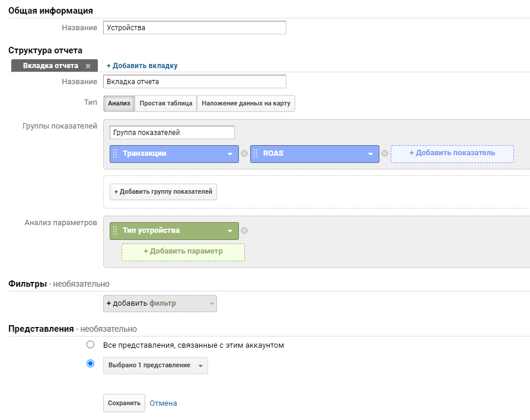This screenshot has width=530, height=420.
Task: Open the добавить фильтр dropdown
Action: pos(159,303)
